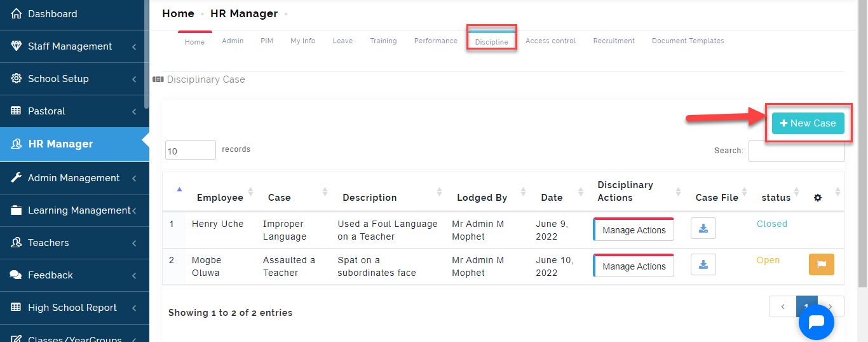
Task: Switch to the Leave tab
Action: click(x=342, y=41)
